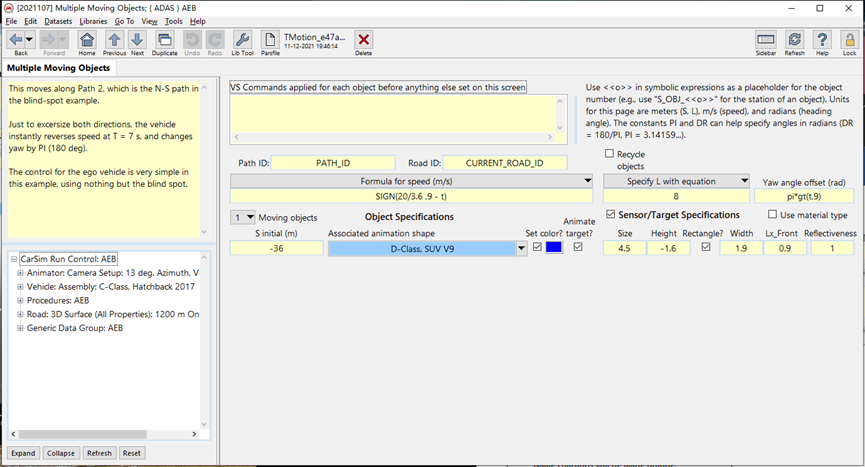Expand Procedures: AEB tree node
The width and height of the screenshot is (865, 467).
click(20, 300)
